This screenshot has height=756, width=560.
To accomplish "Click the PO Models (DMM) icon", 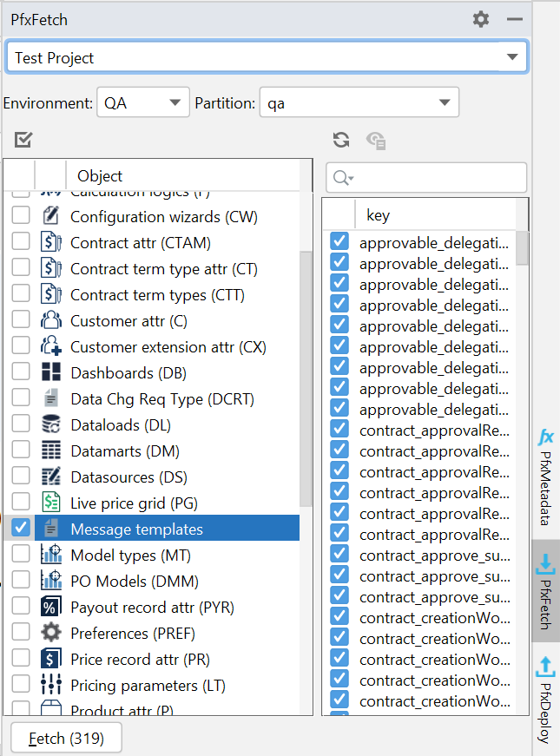I will coord(50,581).
